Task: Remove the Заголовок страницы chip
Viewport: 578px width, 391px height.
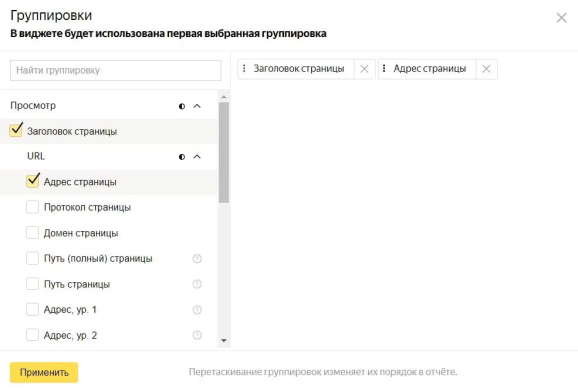Action: 364,69
